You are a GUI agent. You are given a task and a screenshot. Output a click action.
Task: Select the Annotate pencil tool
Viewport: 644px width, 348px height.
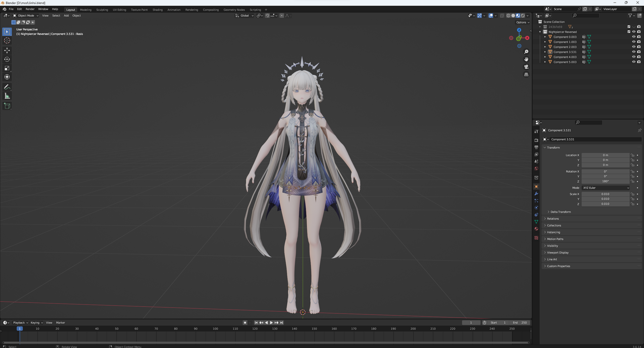(x=7, y=87)
